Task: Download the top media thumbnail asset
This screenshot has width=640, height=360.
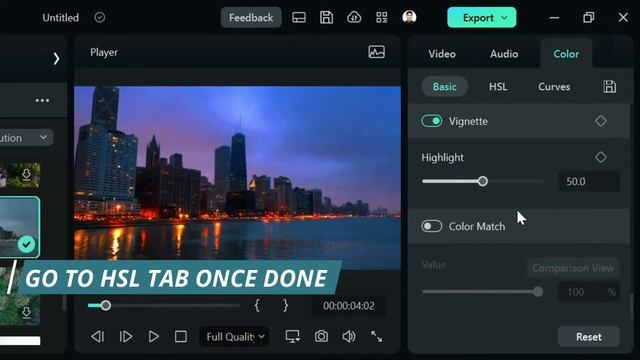Action: tap(27, 175)
